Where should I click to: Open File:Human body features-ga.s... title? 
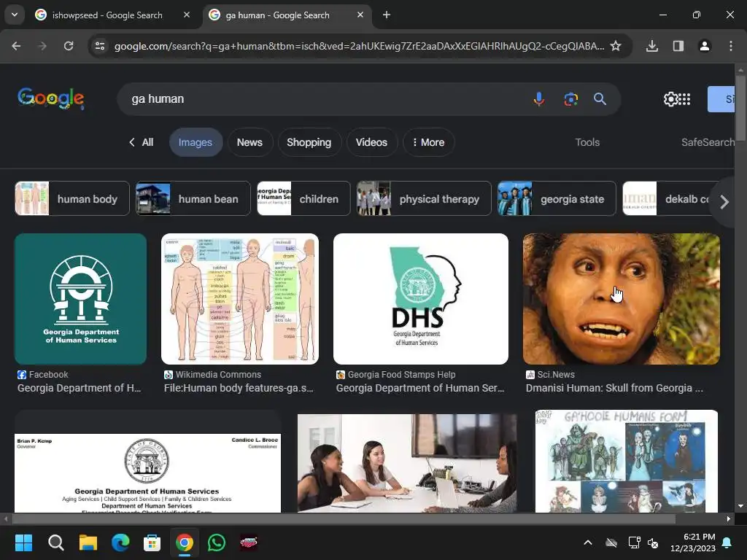tap(239, 388)
